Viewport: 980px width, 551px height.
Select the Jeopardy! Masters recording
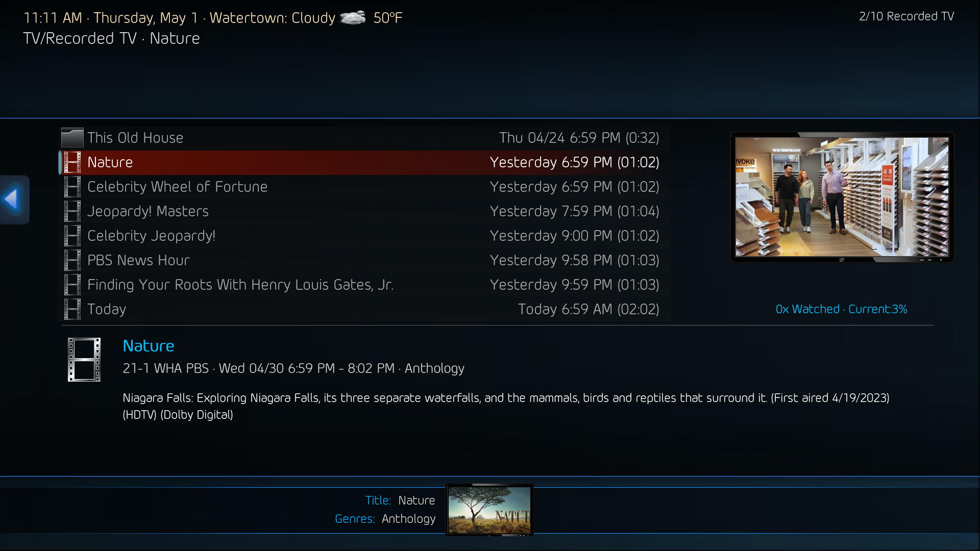pos(365,211)
